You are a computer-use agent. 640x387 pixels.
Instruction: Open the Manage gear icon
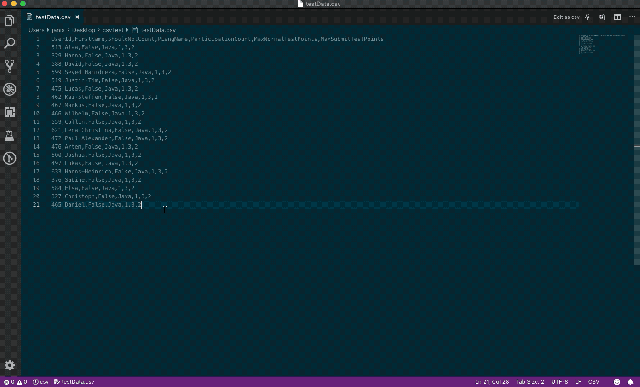[x=9, y=365]
